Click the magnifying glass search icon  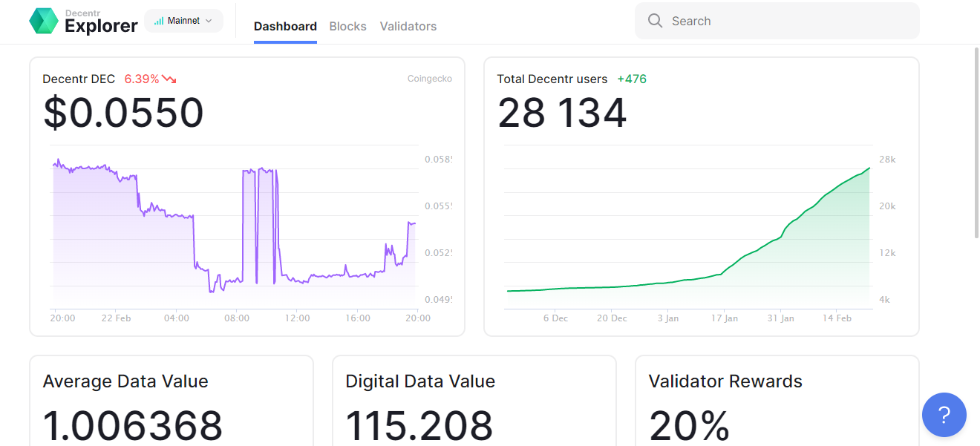(655, 21)
